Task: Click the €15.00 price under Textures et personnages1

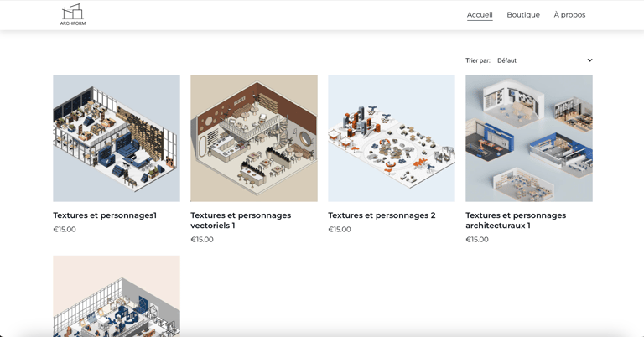Action: tap(65, 230)
